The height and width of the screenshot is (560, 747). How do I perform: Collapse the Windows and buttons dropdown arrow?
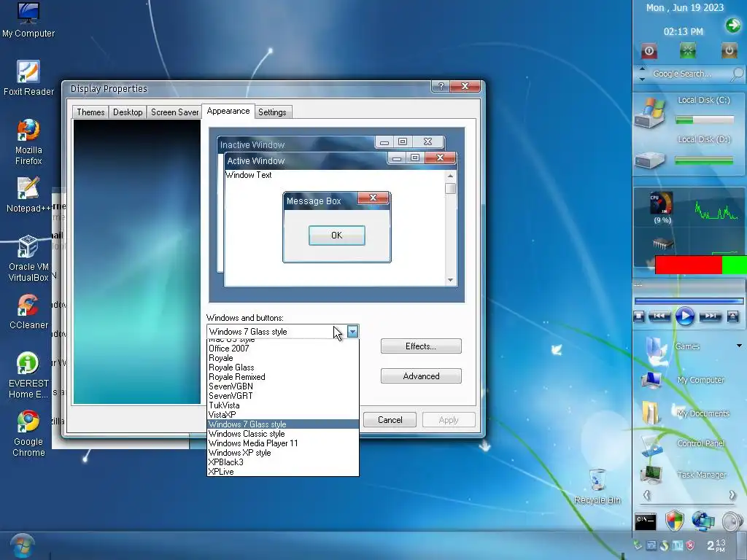352,332
